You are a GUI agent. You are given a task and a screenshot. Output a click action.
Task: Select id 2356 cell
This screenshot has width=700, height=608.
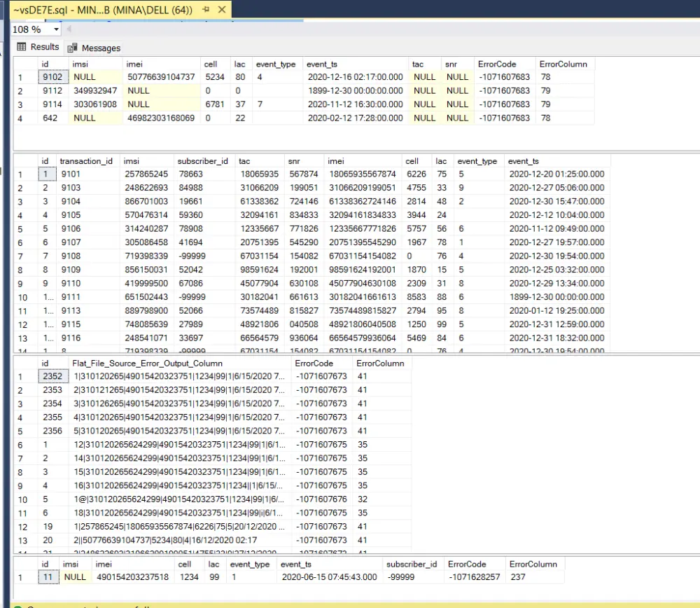(x=52, y=431)
